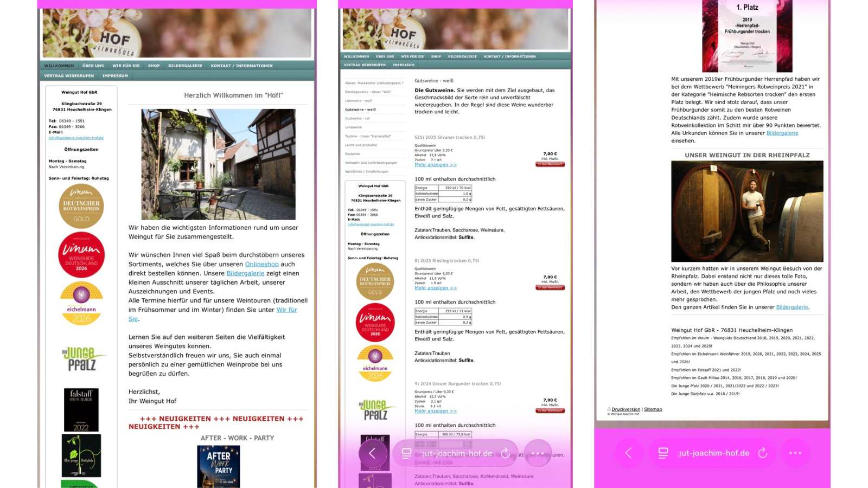Add 2025 Riesling trocken to Warenkorb

pyautogui.click(x=550, y=287)
